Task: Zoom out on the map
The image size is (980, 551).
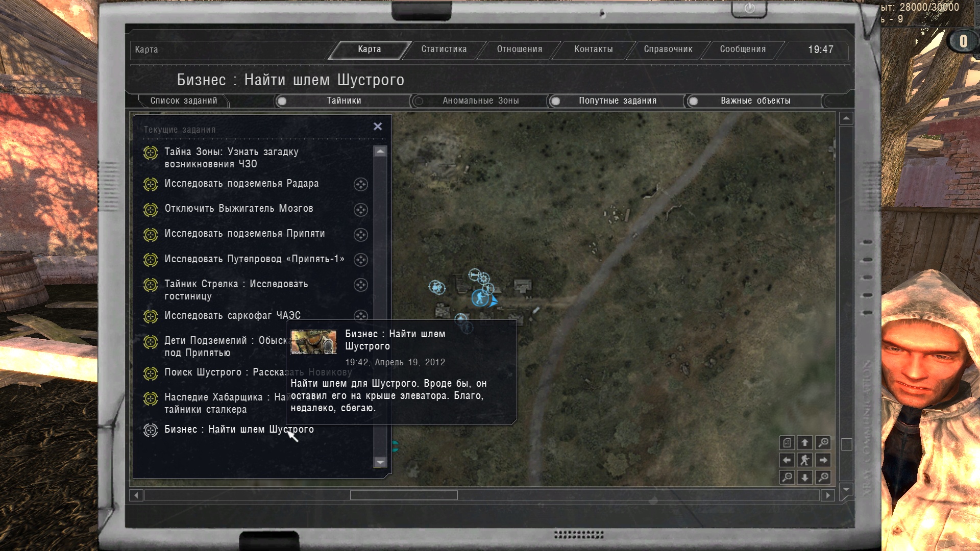Action: click(x=787, y=478)
